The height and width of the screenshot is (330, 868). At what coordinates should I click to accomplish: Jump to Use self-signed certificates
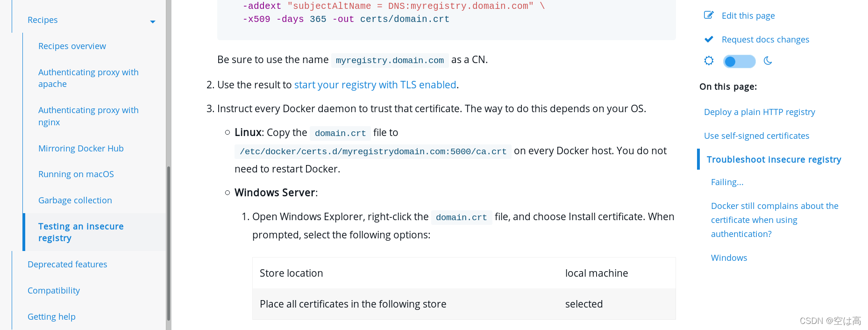point(756,136)
